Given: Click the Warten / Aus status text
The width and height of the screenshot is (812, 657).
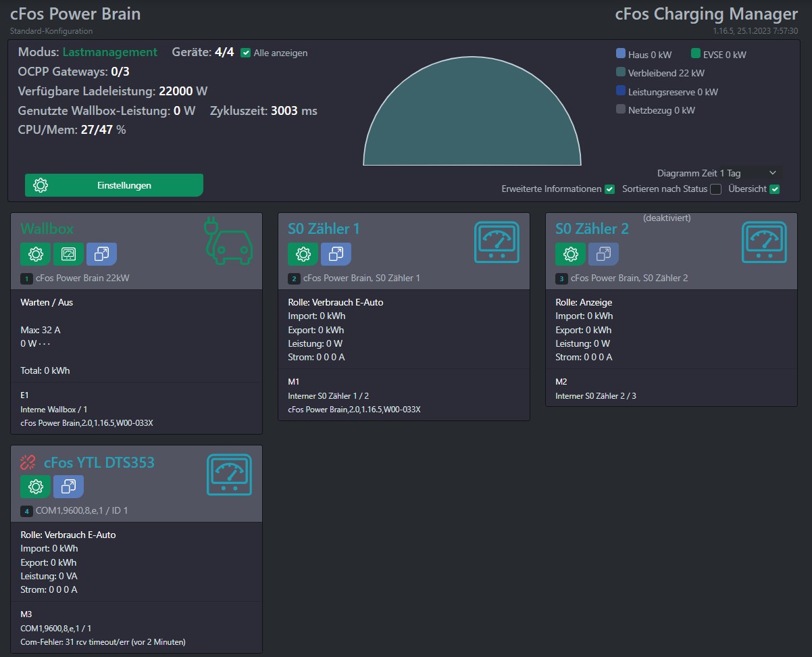Looking at the screenshot, I should [x=47, y=302].
